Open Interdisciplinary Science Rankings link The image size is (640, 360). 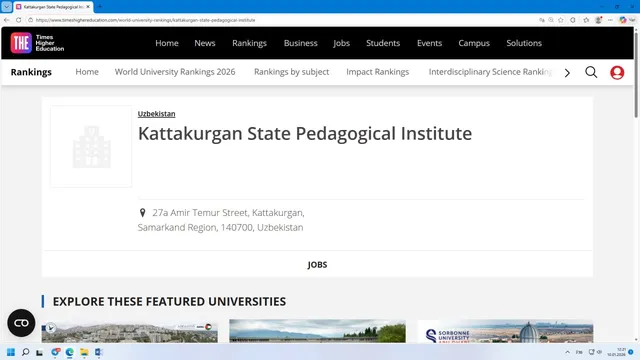pyautogui.click(x=490, y=72)
